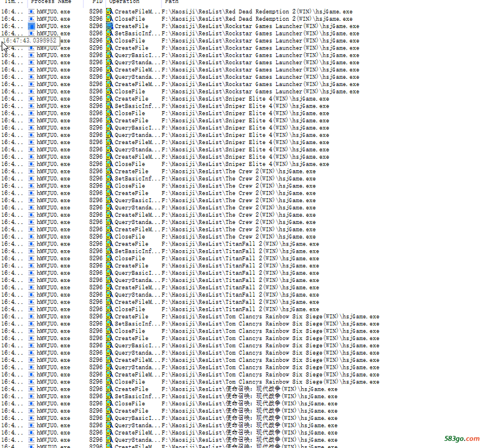Click process icon on Red Dead Redemption CreateFileM row
Screen dimensions: 483x448
(32, 12)
